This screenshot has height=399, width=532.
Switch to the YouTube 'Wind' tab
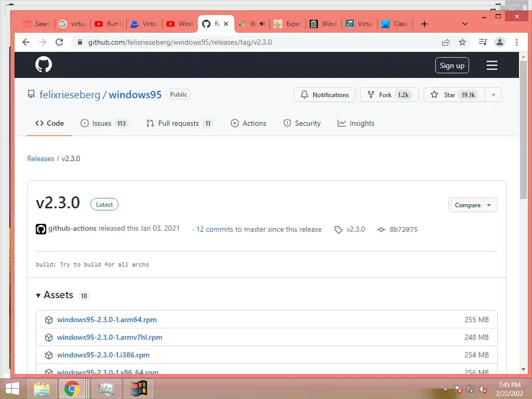(180, 24)
